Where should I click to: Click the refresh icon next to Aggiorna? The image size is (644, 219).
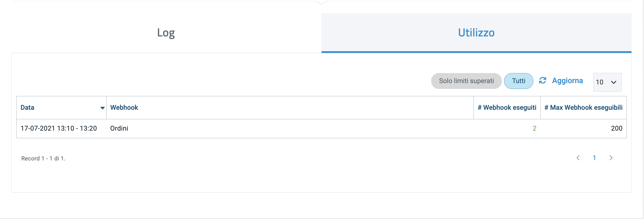coord(543,81)
